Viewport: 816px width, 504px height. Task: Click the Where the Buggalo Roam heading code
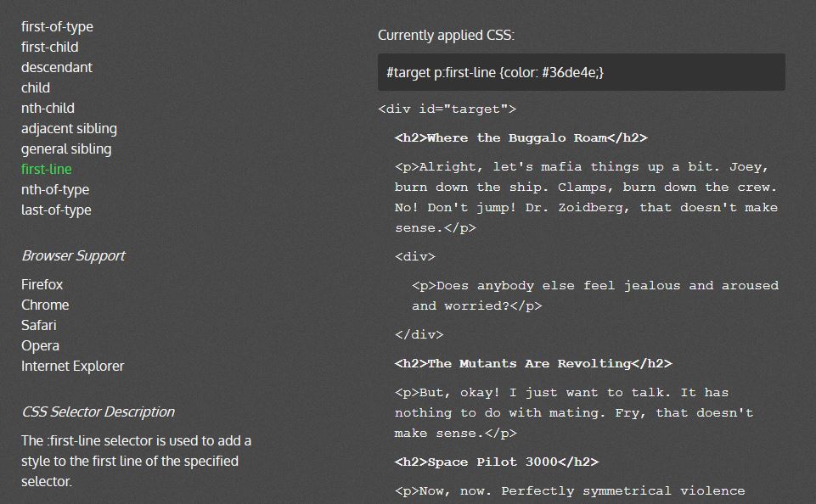coord(521,137)
